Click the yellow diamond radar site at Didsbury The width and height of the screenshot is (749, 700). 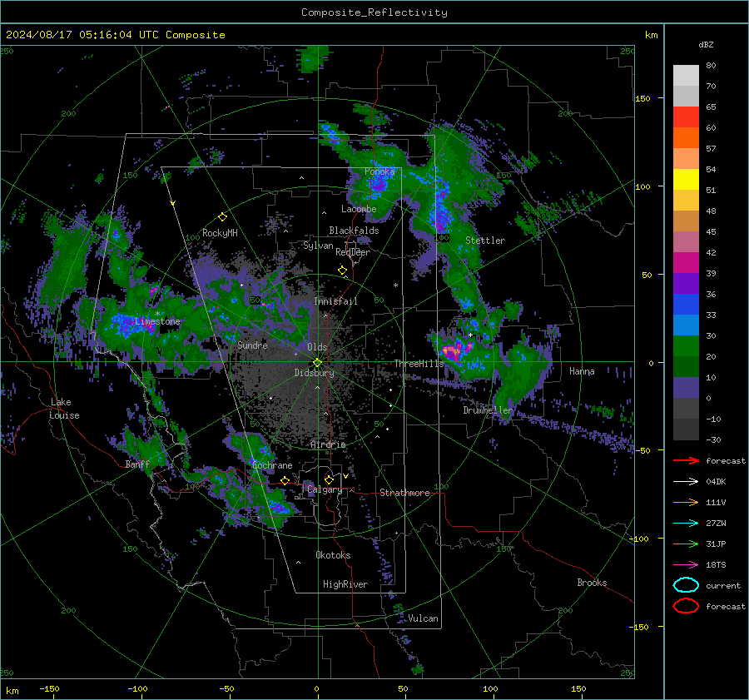coord(317,363)
